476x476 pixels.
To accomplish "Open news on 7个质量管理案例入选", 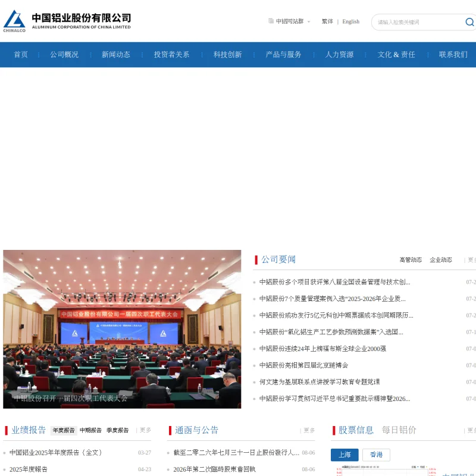I will (x=333, y=299).
